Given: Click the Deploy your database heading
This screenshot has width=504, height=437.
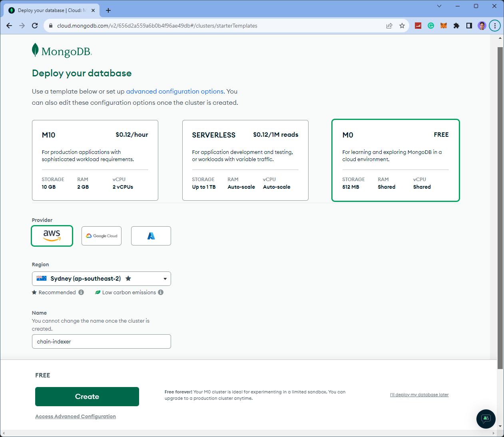Looking at the screenshot, I should [82, 73].
